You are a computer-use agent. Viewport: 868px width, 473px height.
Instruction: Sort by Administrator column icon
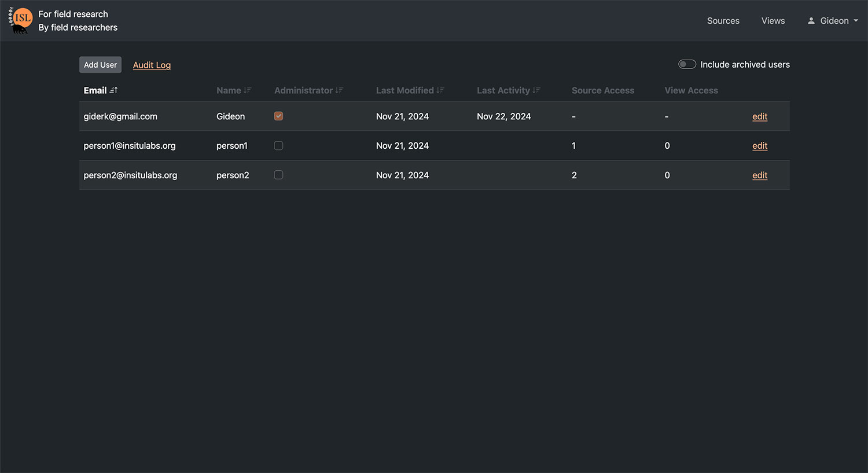339,90
